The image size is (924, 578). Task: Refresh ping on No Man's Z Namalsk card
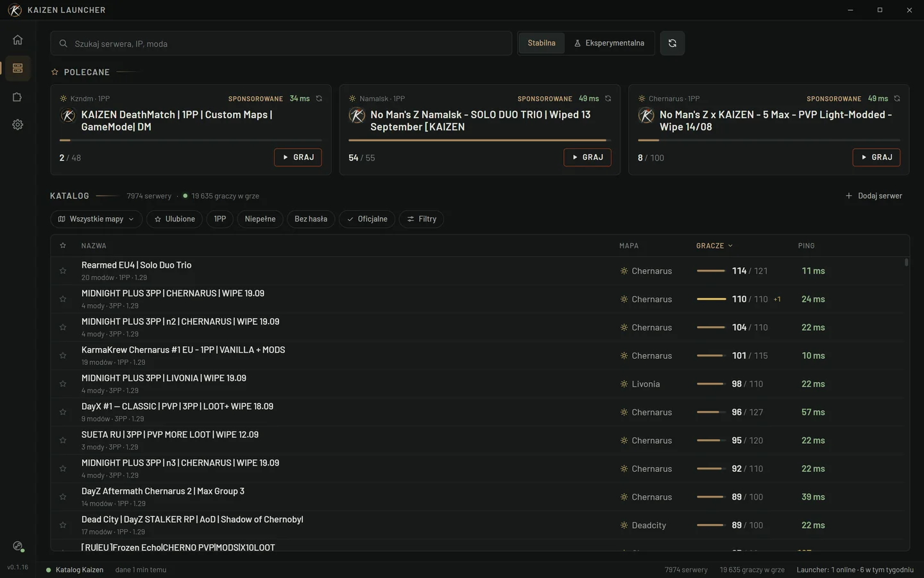pos(608,99)
